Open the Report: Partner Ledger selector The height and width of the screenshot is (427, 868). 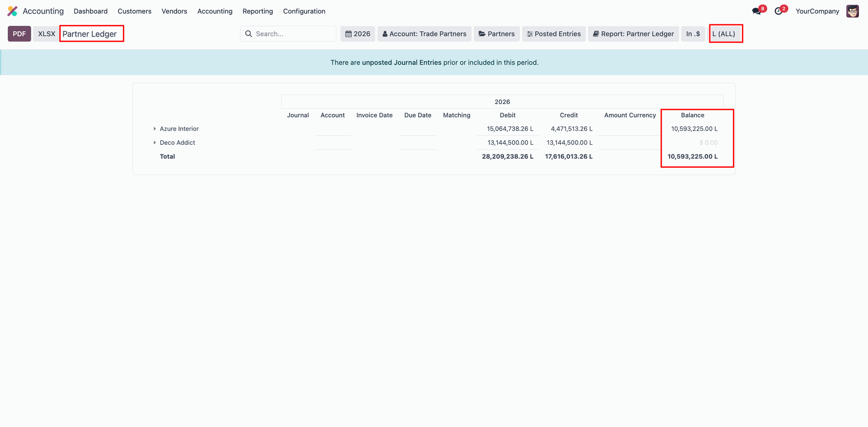pos(633,34)
